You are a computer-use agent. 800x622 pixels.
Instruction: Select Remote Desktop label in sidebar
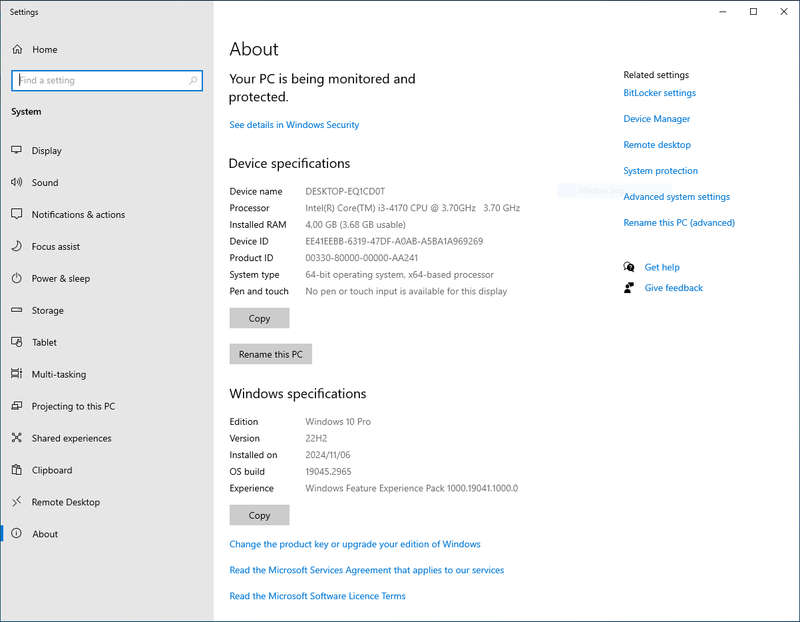tap(66, 502)
